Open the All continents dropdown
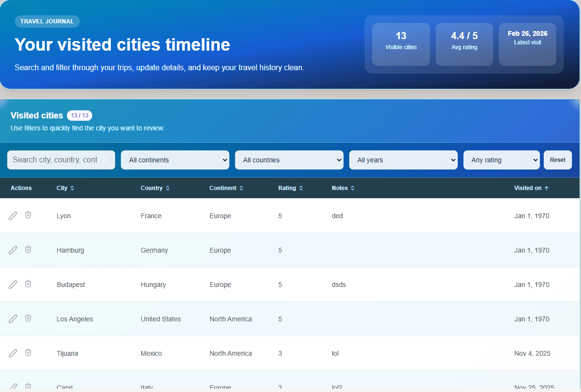 tap(175, 160)
